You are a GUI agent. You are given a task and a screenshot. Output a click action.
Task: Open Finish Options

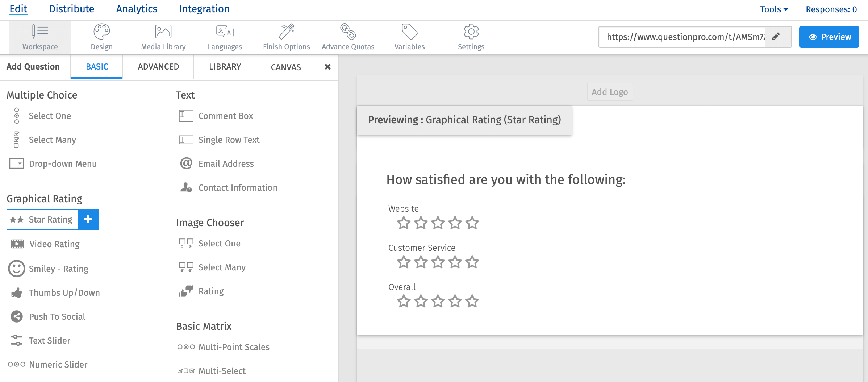pos(286,36)
